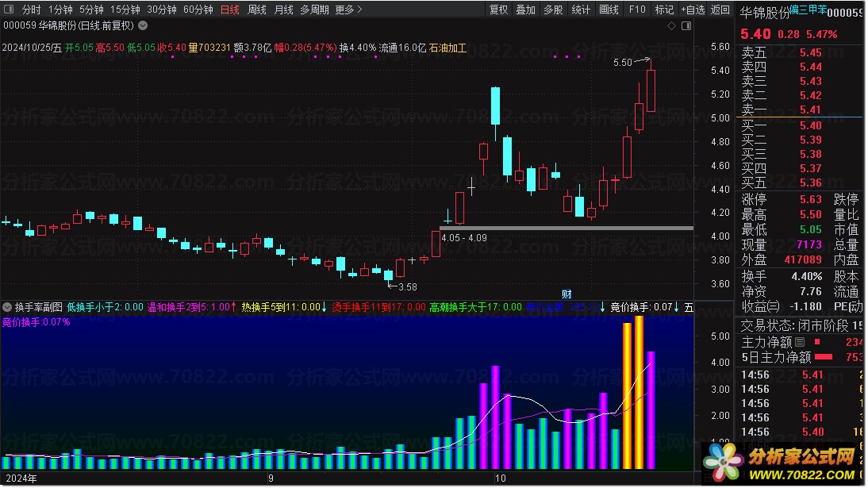Viewport: 868px width, 488px height.
Task: Switch to 15分钟 chart period
Action: (125, 10)
